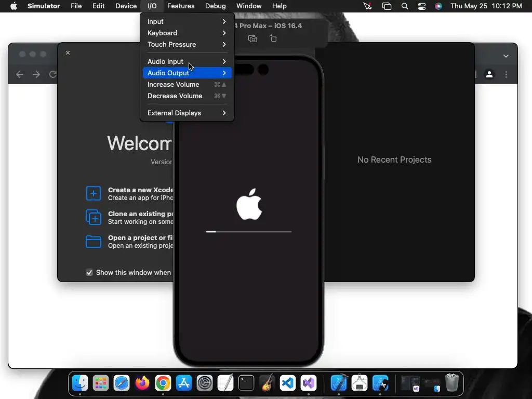Click the Open a project folder icon
Screen dimensions: 532x399
pos(94,242)
